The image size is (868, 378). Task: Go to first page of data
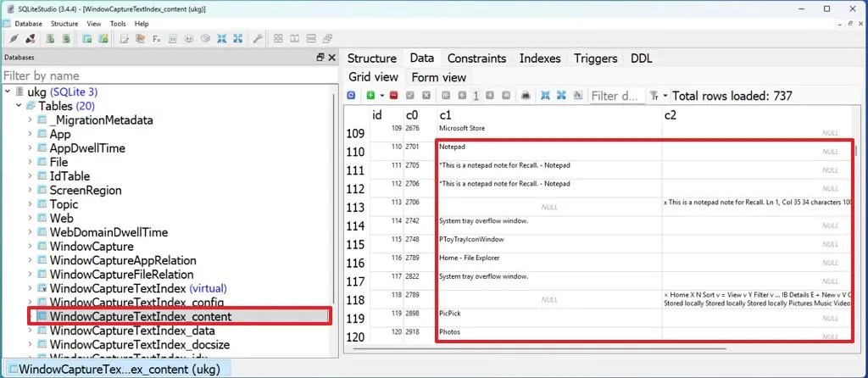tap(446, 96)
